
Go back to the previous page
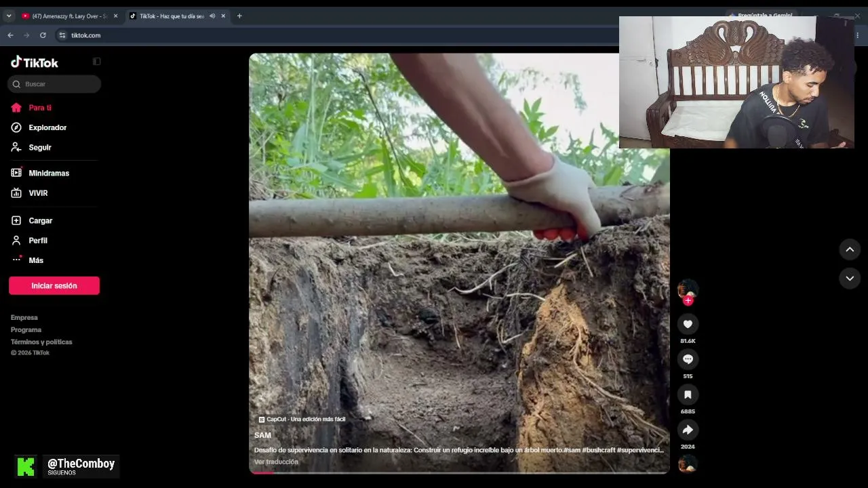[10, 35]
